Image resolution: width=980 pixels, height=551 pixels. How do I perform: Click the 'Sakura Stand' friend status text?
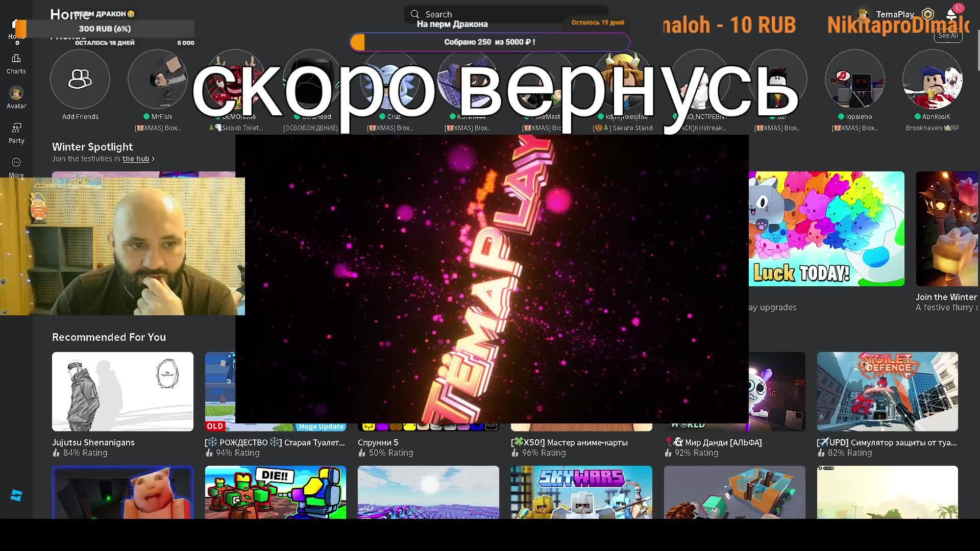623,128
